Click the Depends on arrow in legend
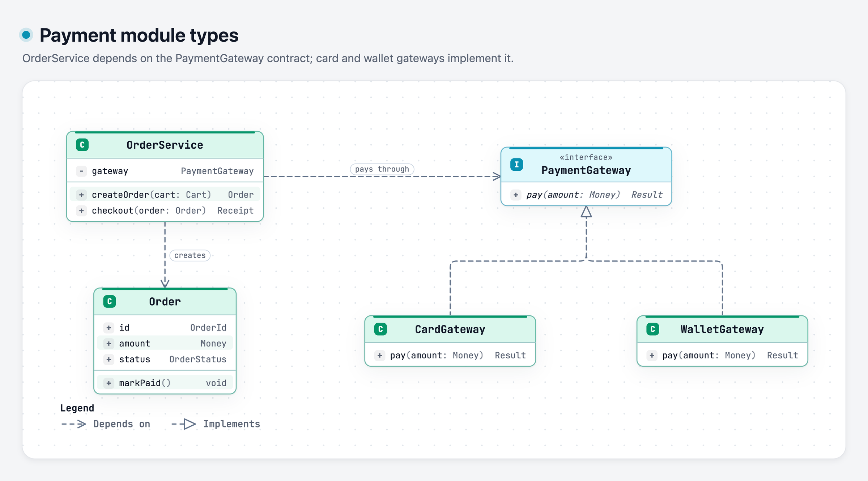The image size is (868, 481). tap(74, 424)
